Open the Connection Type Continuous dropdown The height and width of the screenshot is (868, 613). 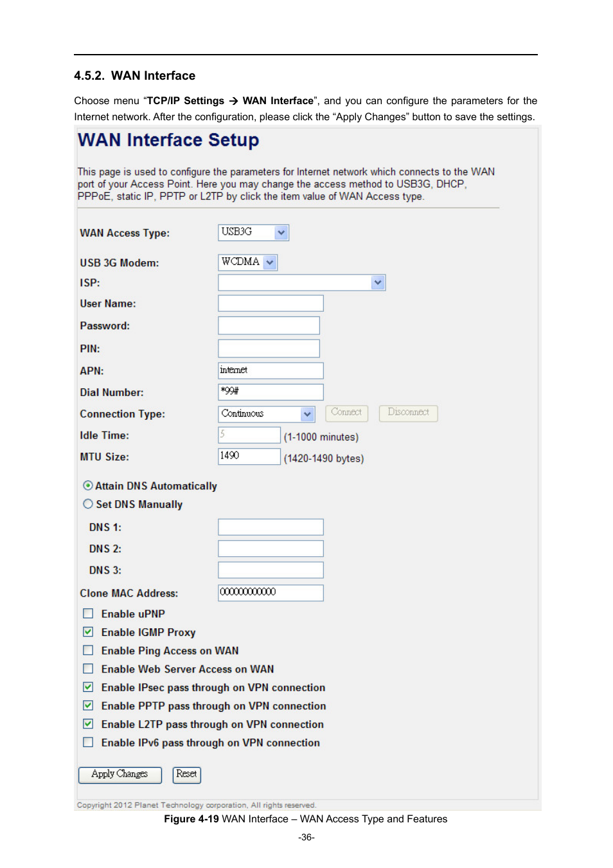[x=266, y=414]
